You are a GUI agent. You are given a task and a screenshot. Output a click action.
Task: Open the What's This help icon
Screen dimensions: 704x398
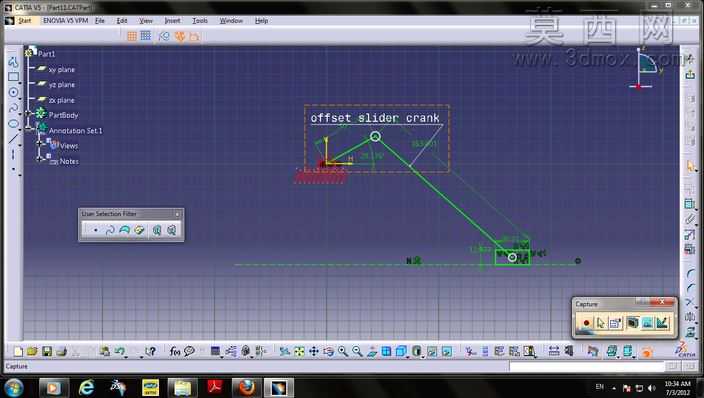pyautogui.click(x=151, y=351)
